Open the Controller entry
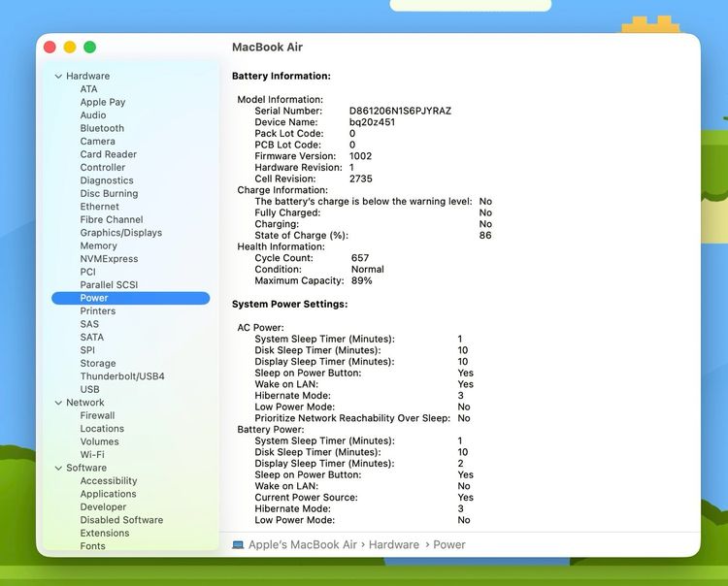Screen dimensions: 728x586 pyautogui.click(x=103, y=167)
